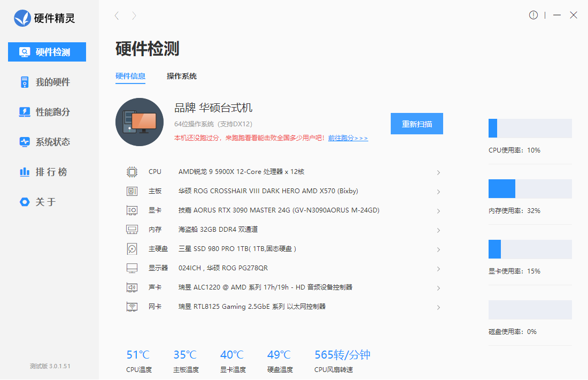
Task: Click the 系统状态 pulse icon
Action: 25,142
